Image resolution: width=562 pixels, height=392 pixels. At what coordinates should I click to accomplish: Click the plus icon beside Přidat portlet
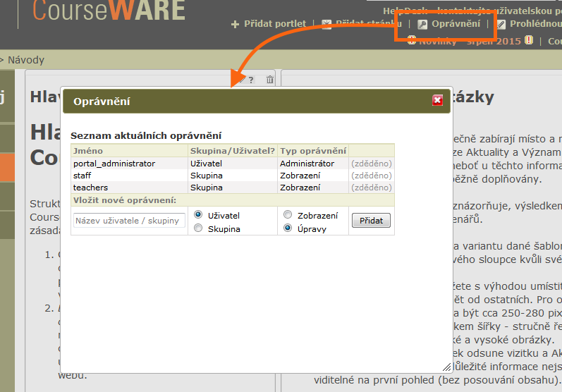tap(236, 25)
